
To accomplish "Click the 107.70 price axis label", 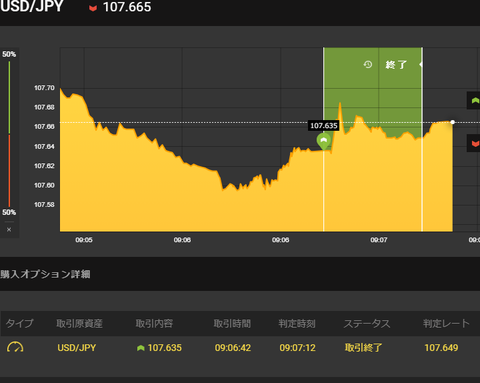I will [44, 88].
